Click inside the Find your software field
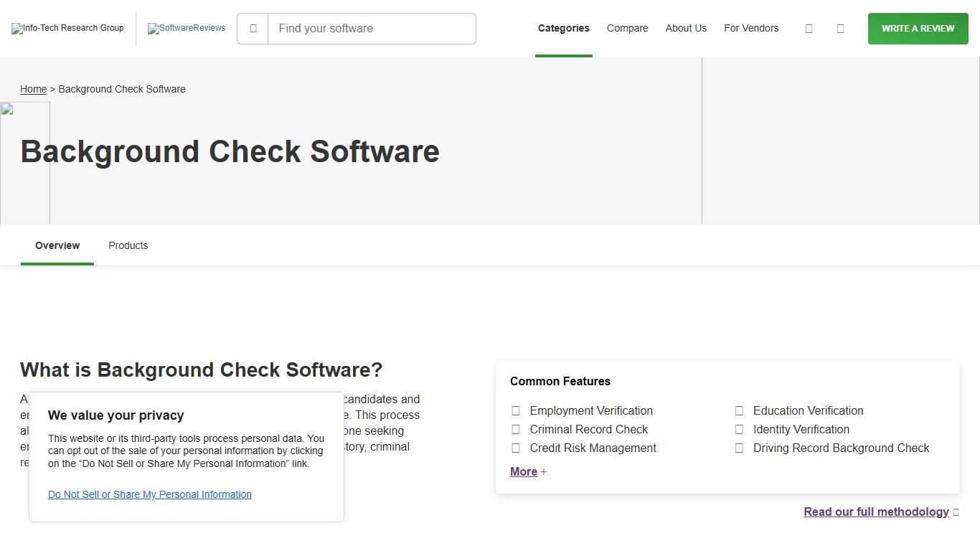Image resolution: width=980 pixels, height=551 pixels. point(372,28)
